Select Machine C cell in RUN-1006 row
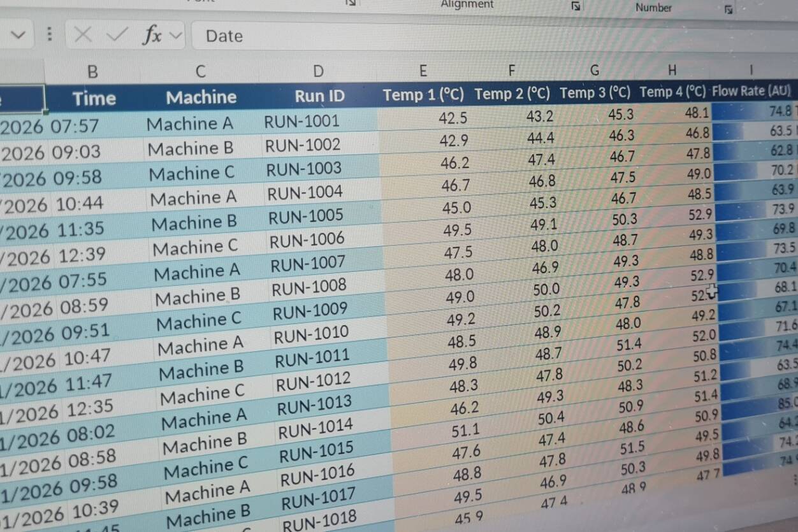The width and height of the screenshot is (798, 532). [x=195, y=247]
